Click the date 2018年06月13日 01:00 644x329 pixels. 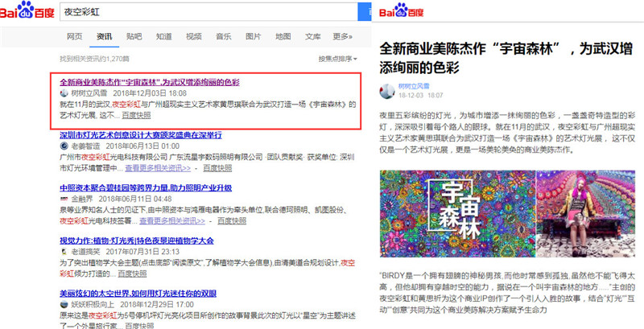pyautogui.click(x=142, y=146)
